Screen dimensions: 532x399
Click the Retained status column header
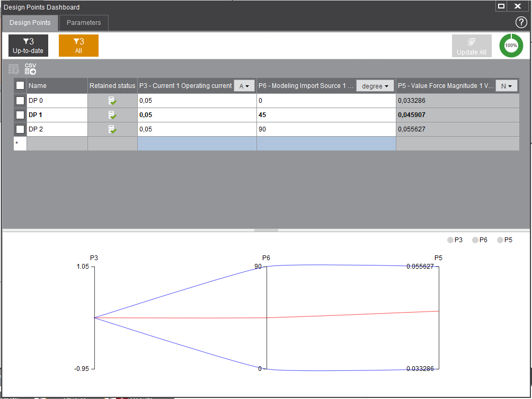tap(112, 86)
